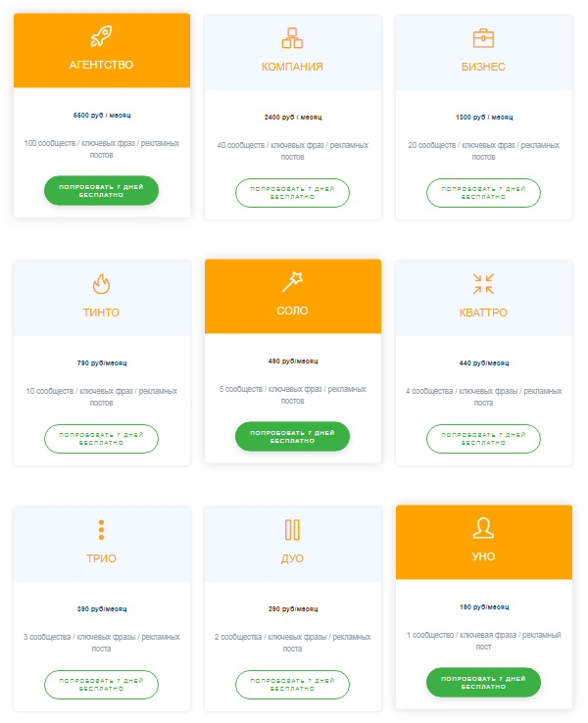The width and height of the screenshot is (588, 723).
Task: Click the four arrows icon above Кваттро
Action: pyautogui.click(x=483, y=284)
